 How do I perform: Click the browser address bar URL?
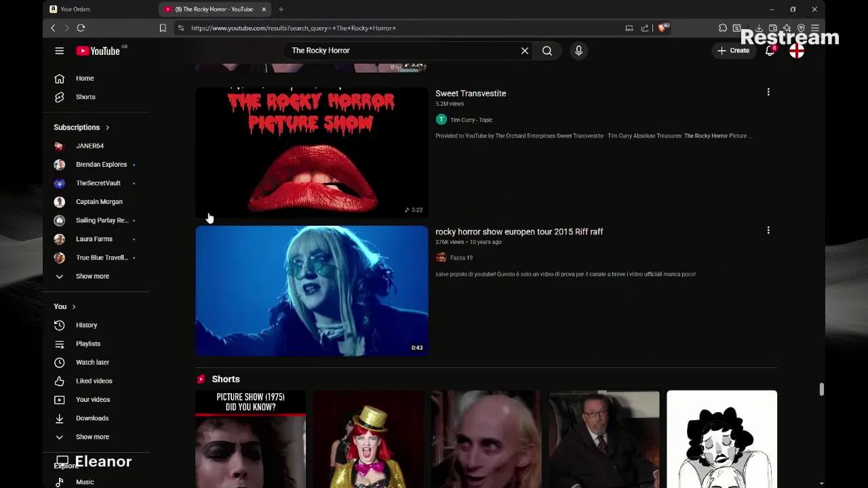click(294, 28)
